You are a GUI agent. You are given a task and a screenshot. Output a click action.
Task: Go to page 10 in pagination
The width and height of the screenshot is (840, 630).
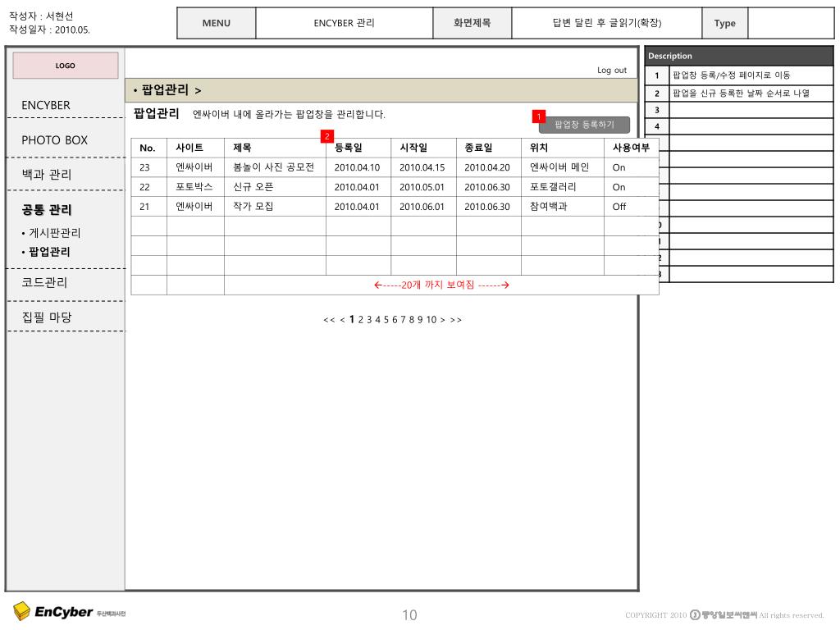431,320
